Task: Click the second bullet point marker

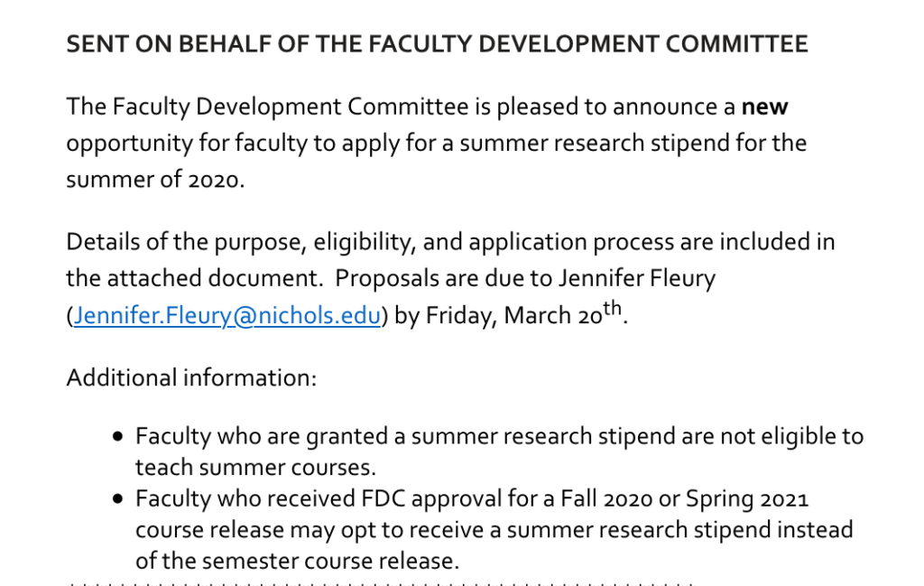Action: tap(118, 498)
